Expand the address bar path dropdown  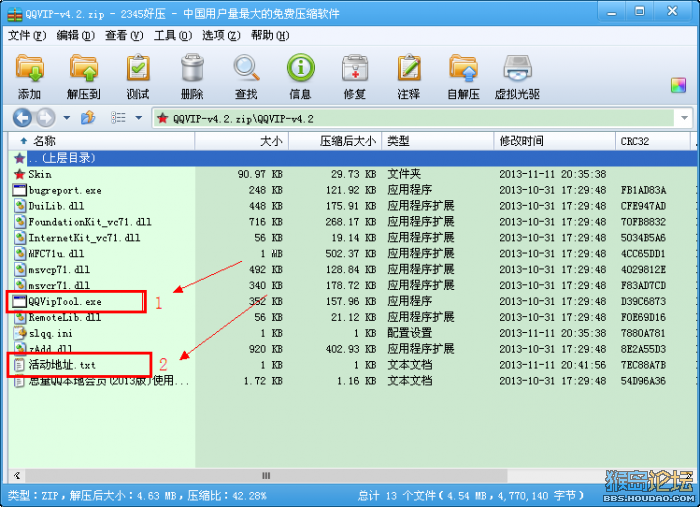tap(684, 118)
